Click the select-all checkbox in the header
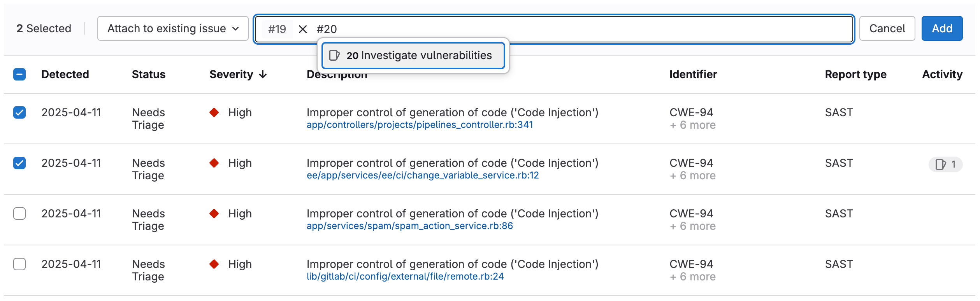Image resolution: width=980 pixels, height=301 pixels. point(19,74)
